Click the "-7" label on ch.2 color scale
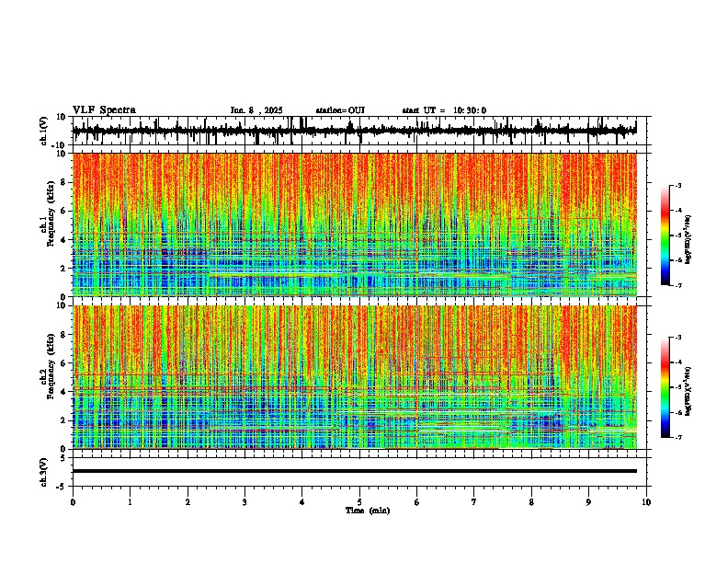This screenshot has height=563, width=728. [x=677, y=437]
